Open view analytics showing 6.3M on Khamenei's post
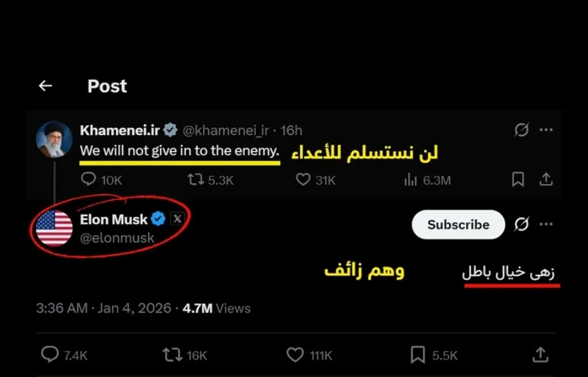This screenshot has height=377, width=588. point(410,180)
